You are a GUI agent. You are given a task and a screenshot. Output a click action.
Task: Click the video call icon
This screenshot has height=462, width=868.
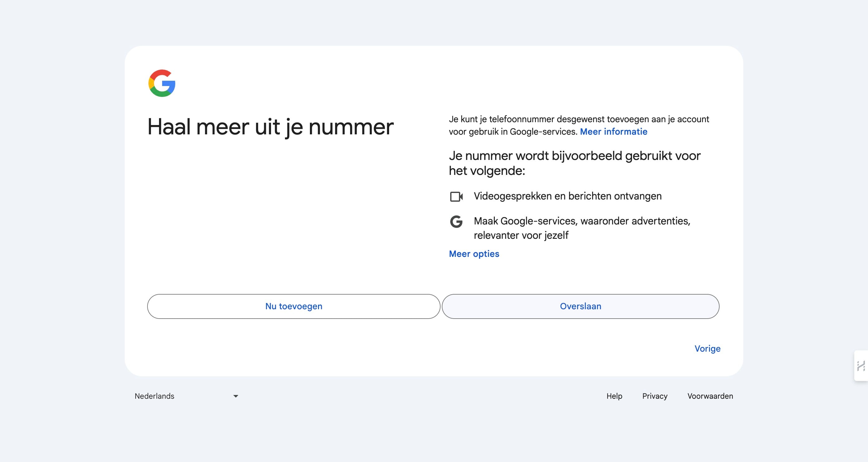tap(456, 196)
